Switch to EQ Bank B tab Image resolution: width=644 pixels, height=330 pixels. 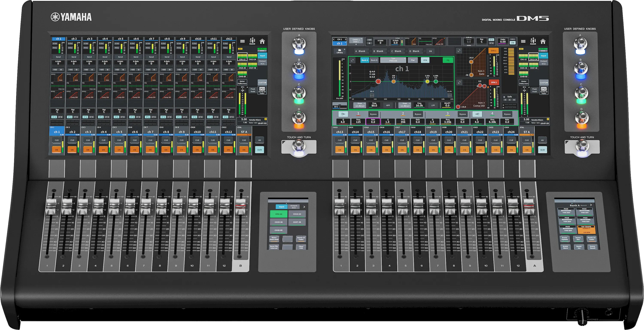[x=374, y=60]
